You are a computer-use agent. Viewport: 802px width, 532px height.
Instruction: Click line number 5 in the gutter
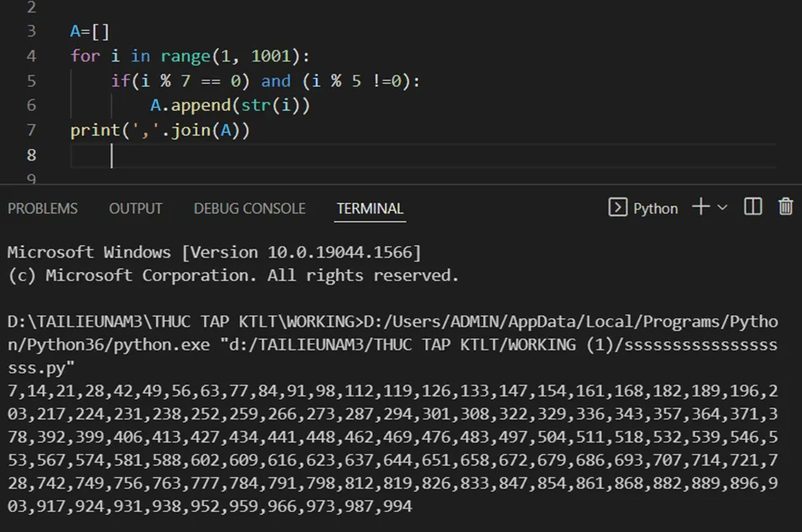pyautogui.click(x=31, y=81)
